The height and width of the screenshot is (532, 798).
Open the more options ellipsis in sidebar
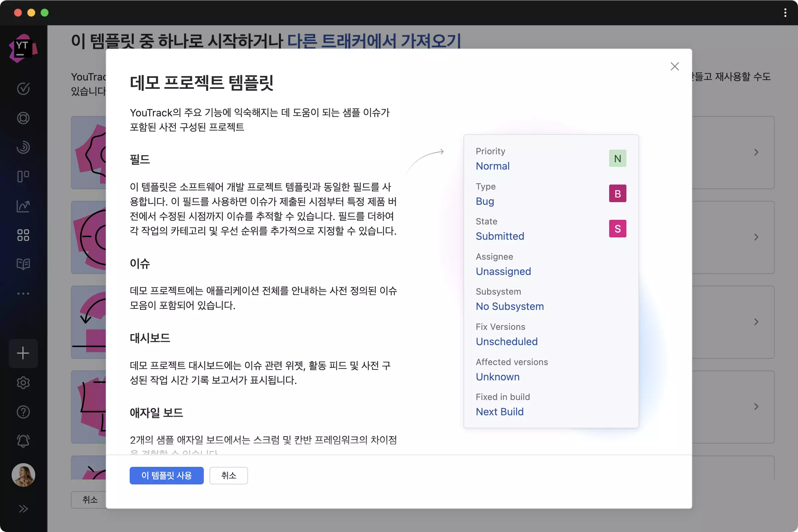pyautogui.click(x=23, y=294)
